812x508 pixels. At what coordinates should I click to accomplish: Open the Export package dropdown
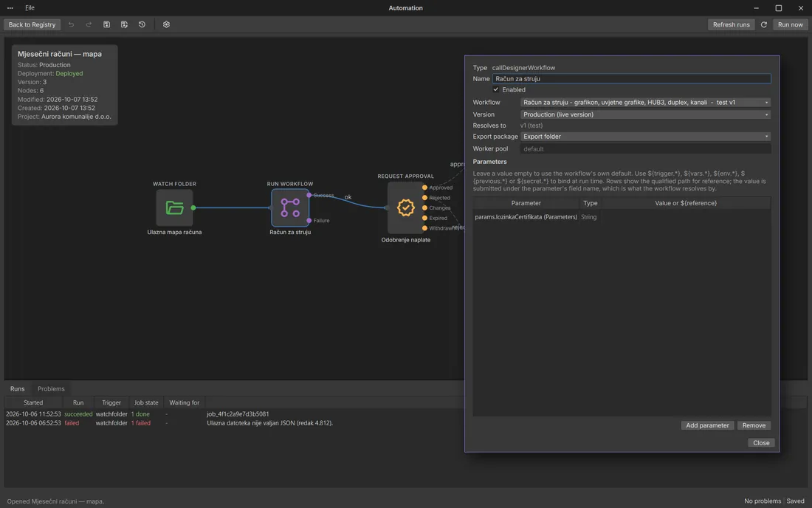tap(645, 137)
